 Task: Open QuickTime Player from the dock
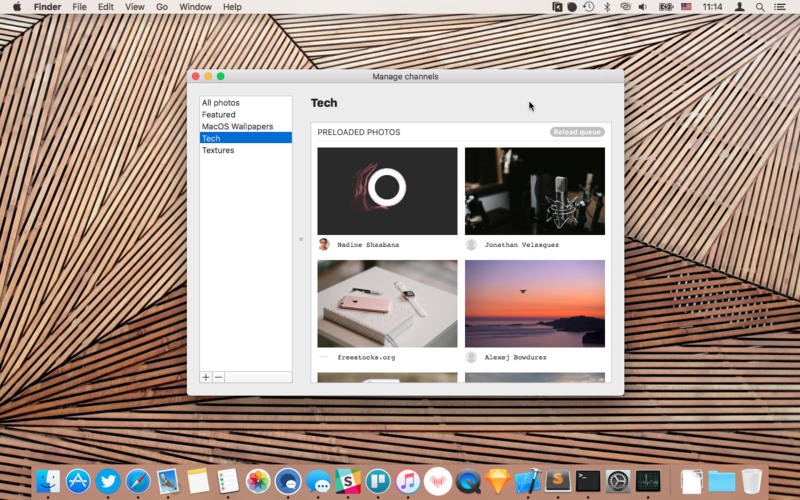468,481
